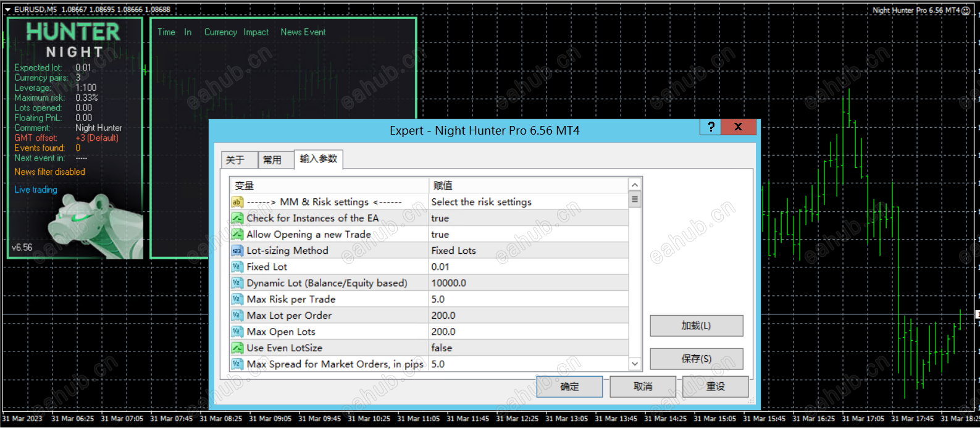Click the Fixed Lot row icon
980x428 pixels.
click(237, 267)
